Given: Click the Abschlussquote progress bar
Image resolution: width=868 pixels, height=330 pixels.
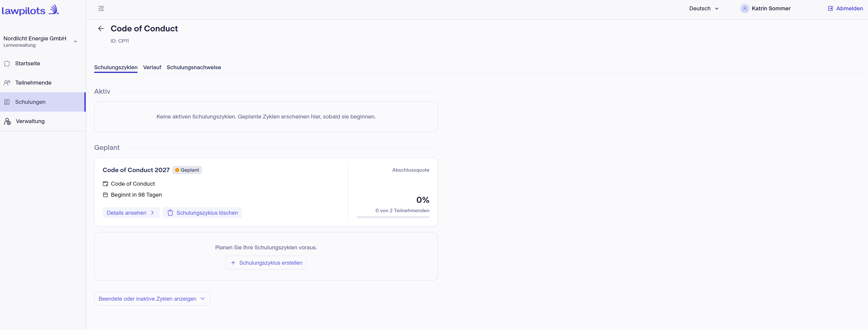Looking at the screenshot, I should point(393,217).
